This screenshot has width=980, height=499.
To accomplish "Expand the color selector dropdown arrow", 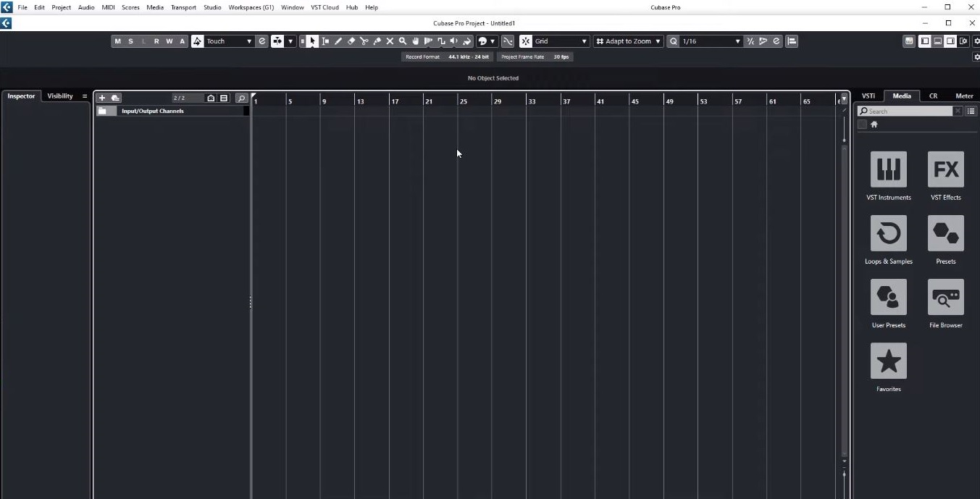I will pos(493,41).
